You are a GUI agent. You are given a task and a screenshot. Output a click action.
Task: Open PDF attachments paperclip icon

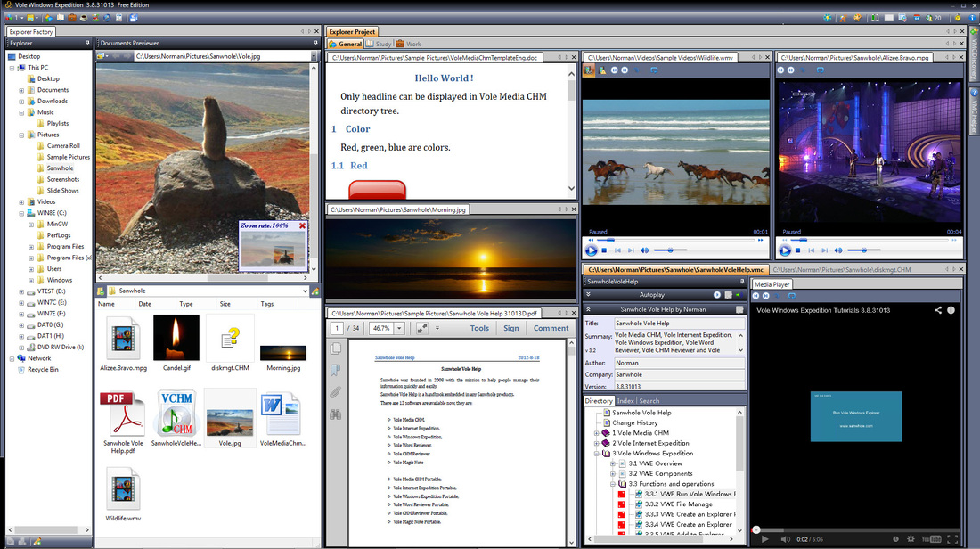click(336, 391)
